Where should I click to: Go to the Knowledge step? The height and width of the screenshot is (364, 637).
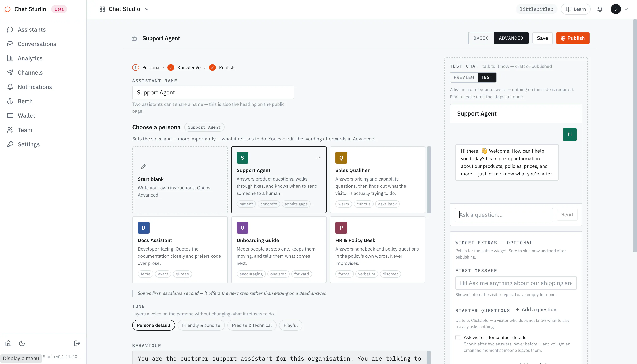point(184,67)
